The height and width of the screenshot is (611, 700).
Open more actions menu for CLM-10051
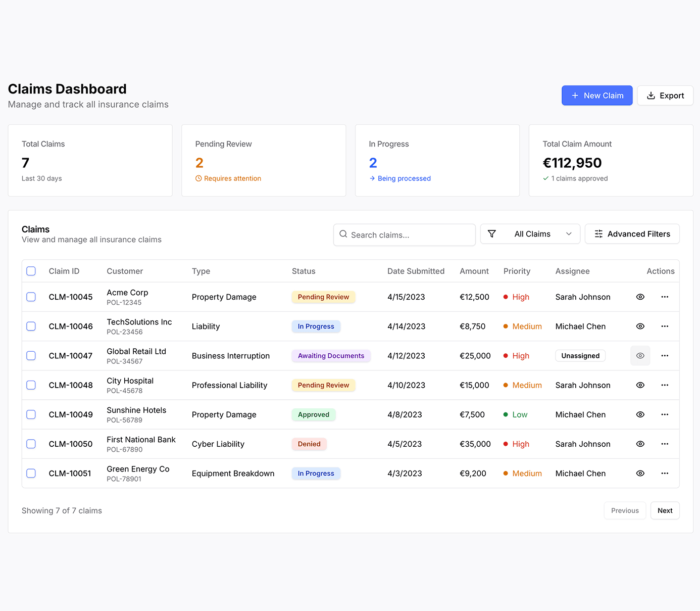coord(665,473)
